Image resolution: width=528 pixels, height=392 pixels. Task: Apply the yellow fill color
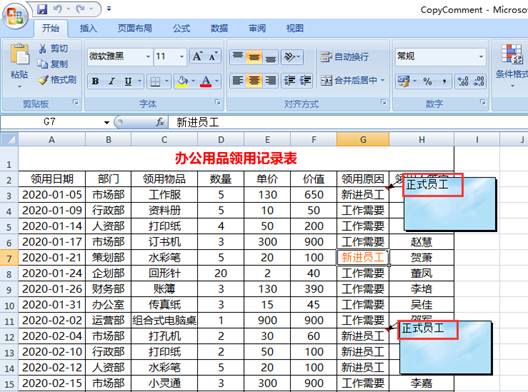click(x=182, y=81)
